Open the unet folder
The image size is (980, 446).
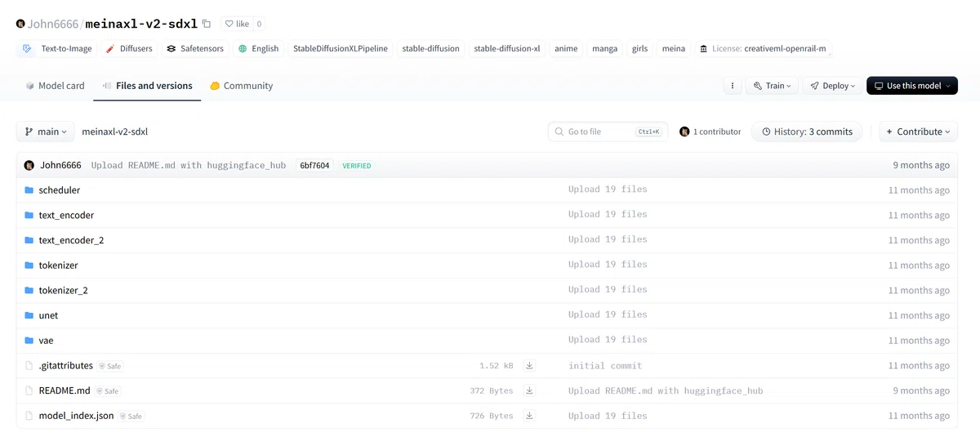[x=48, y=315]
